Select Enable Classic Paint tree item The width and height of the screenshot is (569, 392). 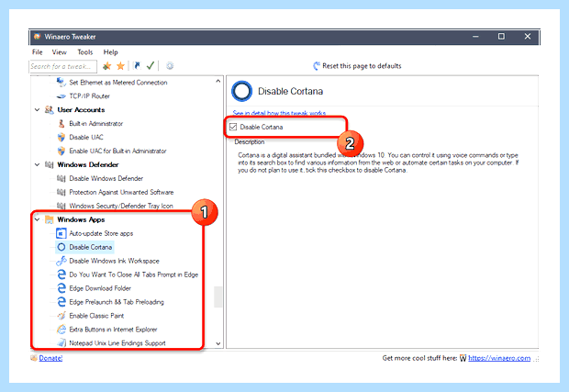pyautogui.click(x=96, y=316)
